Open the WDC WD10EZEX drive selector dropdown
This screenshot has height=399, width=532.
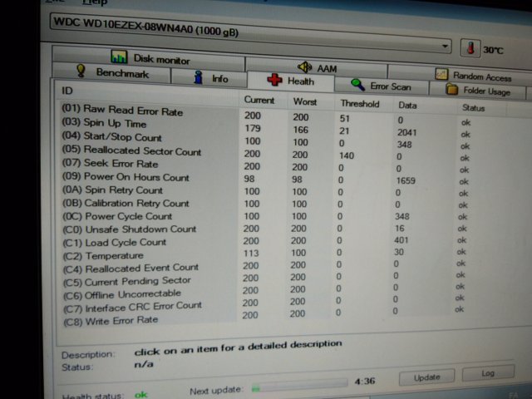point(446,46)
